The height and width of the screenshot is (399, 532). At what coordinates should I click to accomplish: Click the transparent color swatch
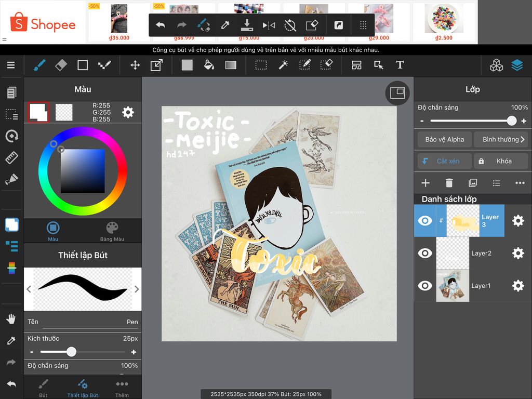click(x=64, y=112)
